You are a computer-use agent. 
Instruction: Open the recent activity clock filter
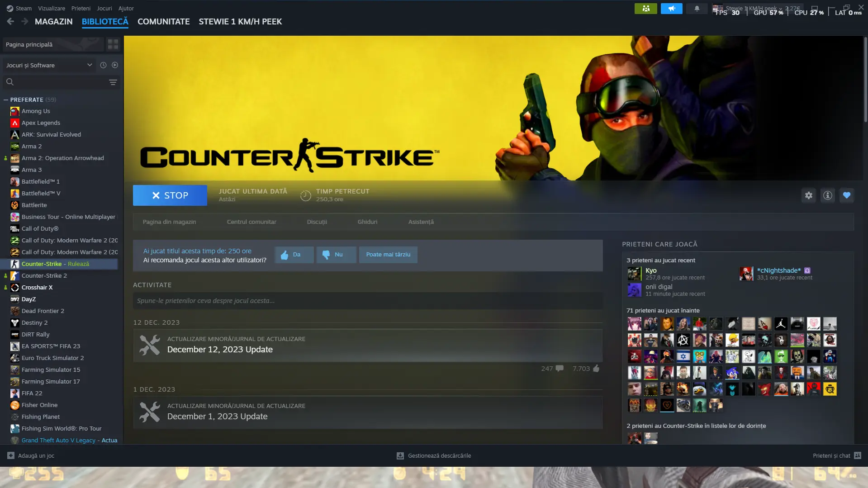(x=103, y=65)
